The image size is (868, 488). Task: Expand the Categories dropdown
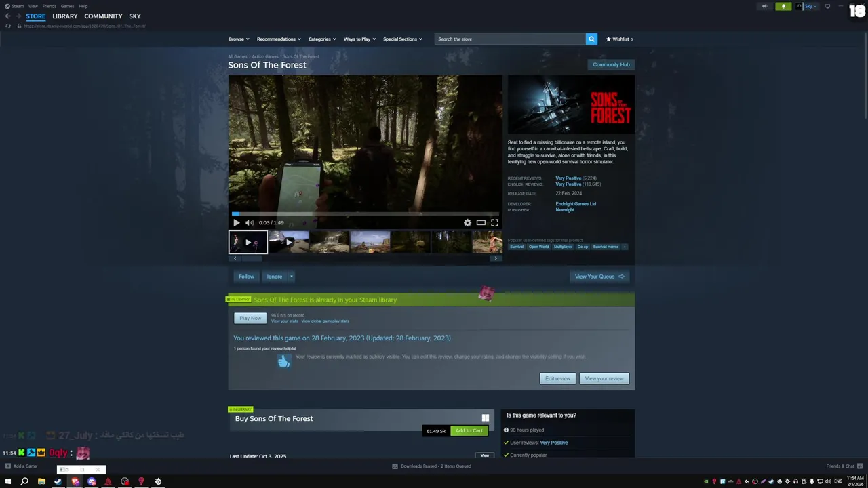pos(322,39)
